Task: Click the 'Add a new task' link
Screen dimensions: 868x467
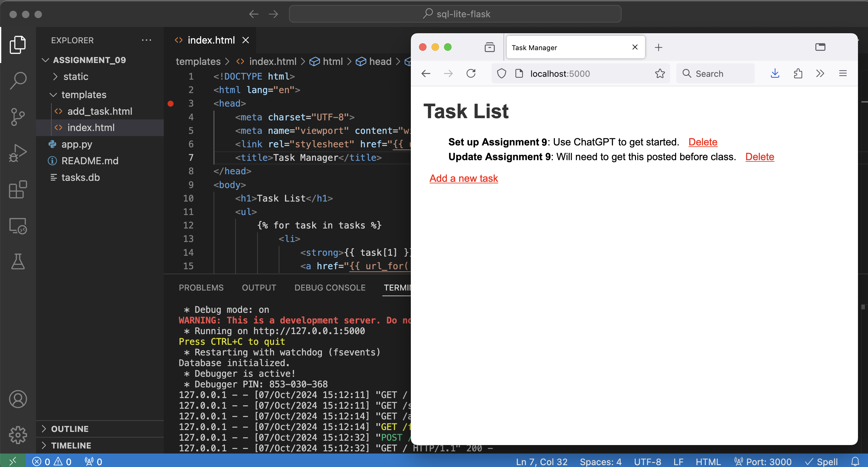Action: pyautogui.click(x=463, y=178)
